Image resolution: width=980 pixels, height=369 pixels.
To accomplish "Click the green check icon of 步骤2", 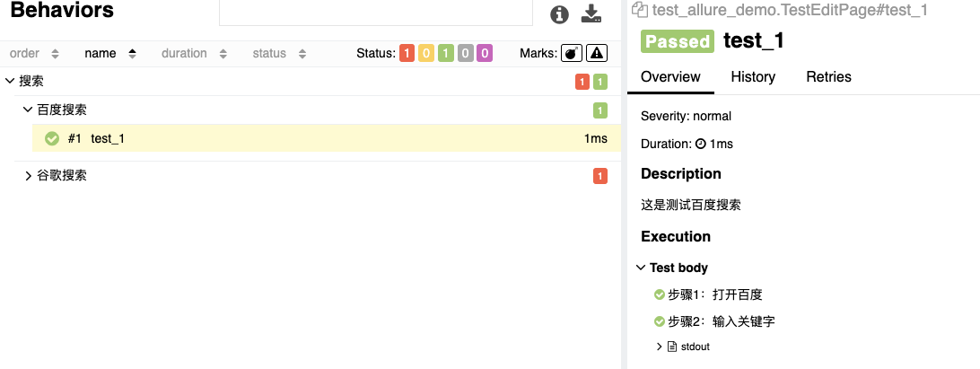I will point(659,321).
